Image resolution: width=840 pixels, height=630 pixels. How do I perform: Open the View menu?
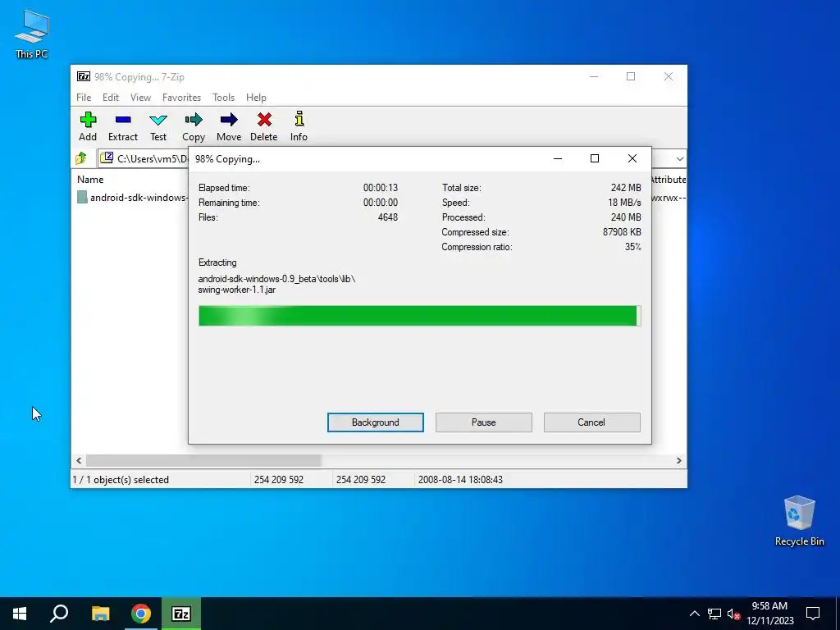point(140,98)
